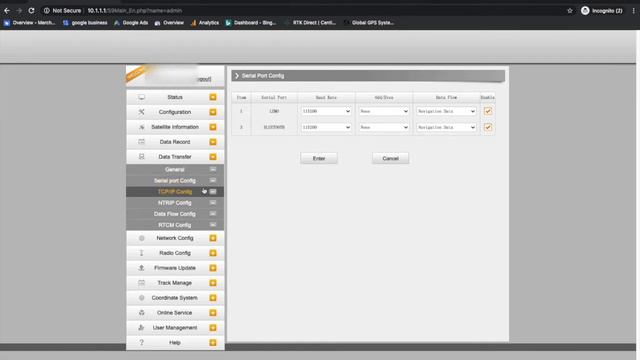The height and width of the screenshot is (360, 640).
Task: Select Serial port Config submenu item
Action: click(175, 180)
